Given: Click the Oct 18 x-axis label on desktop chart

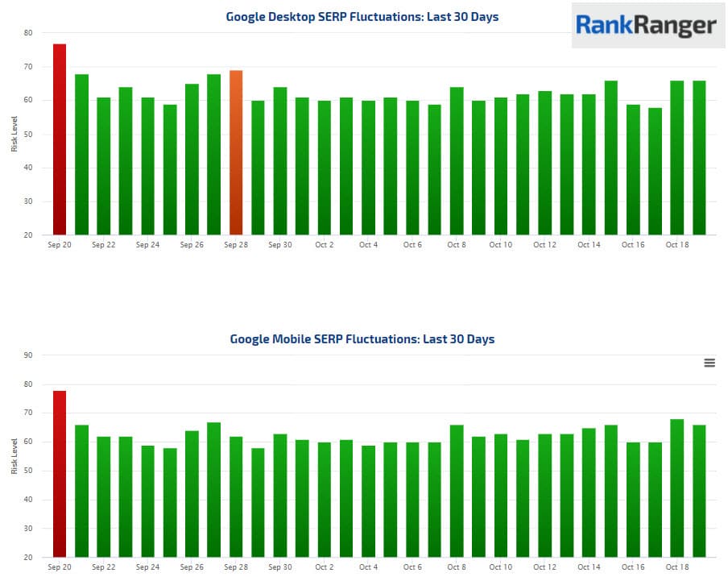Looking at the screenshot, I should click(677, 245).
